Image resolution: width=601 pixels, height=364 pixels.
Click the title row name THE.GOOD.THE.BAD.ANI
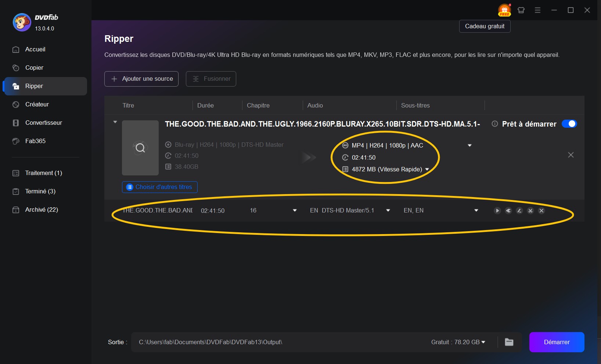158,211
